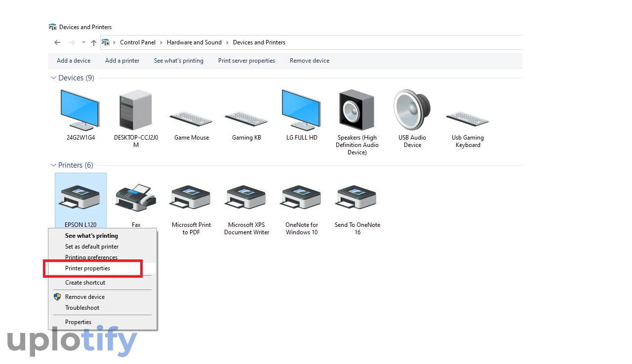Select the OneNote for Windows 10 printer icon
The height and width of the screenshot is (364, 632).
tap(301, 197)
